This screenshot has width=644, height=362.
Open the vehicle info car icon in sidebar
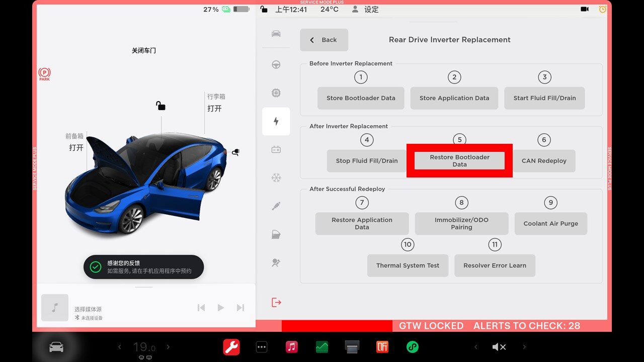(x=276, y=34)
